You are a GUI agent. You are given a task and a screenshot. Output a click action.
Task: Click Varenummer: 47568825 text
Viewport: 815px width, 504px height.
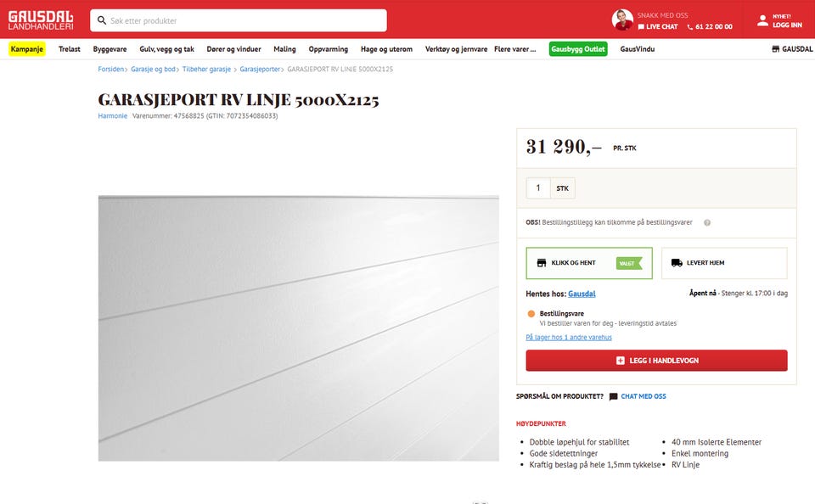tap(168, 116)
